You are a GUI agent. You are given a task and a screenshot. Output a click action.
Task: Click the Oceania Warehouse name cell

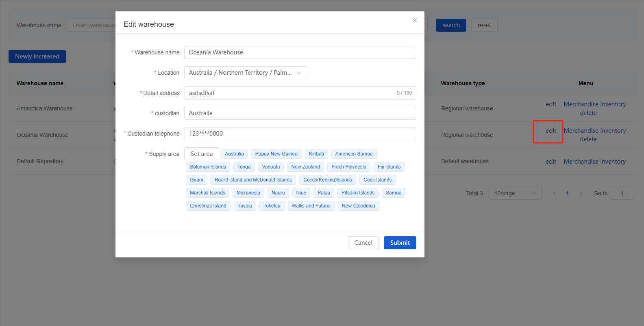point(43,135)
